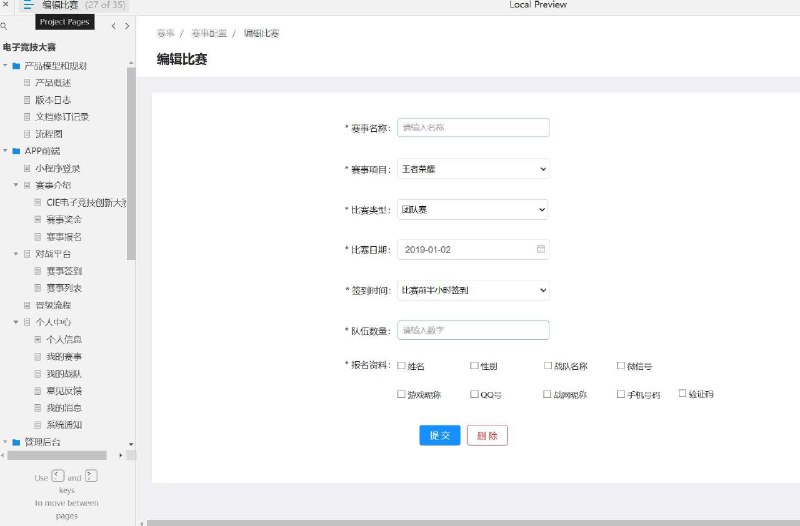Open the 签到时间 dropdown
This screenshot has width=800, height=526.
tap(473, 290)
